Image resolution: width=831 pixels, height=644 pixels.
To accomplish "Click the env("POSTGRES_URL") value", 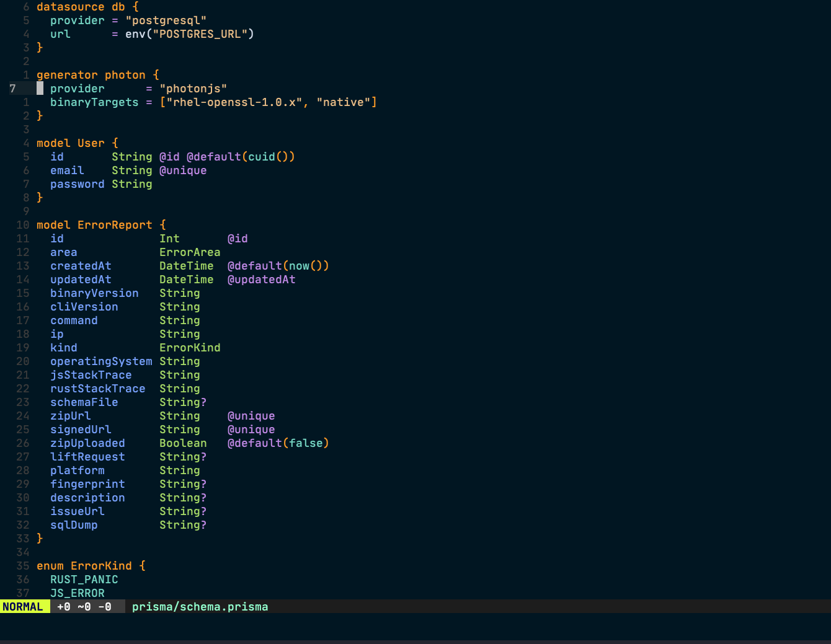I will (x=190, y=34).
